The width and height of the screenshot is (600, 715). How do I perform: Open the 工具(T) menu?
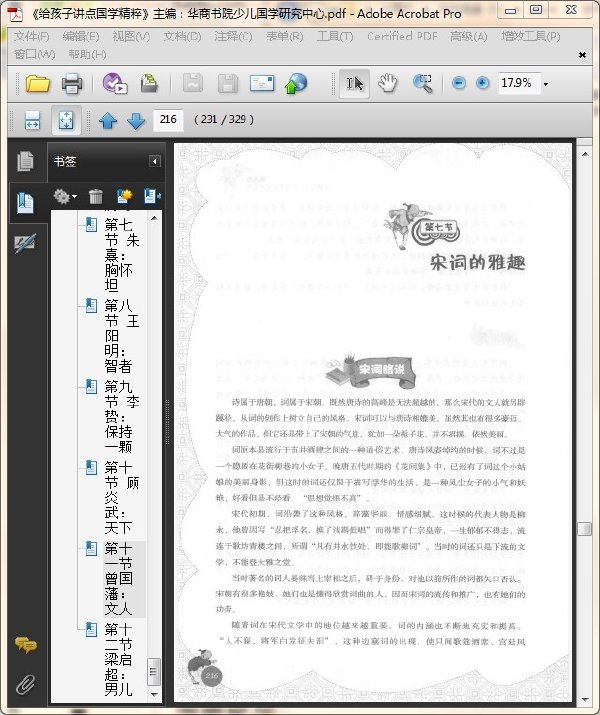[335, 36]
